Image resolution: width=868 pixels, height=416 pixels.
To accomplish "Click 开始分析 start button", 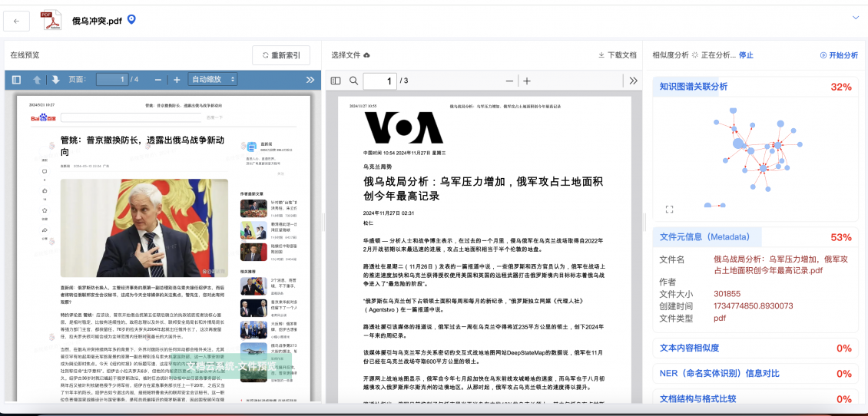I will [x=839, y=55].
